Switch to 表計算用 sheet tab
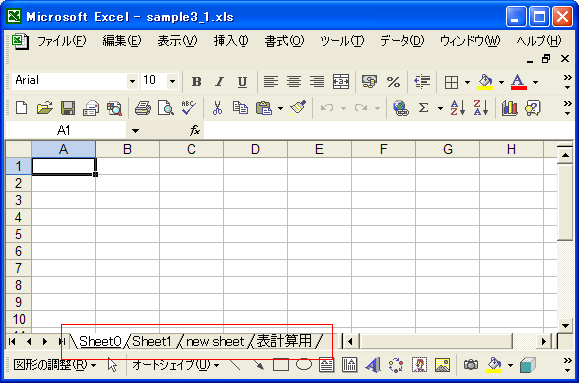The height and width of the screenshot is (383, 579). pyautogui.click(x=284, y=341)
